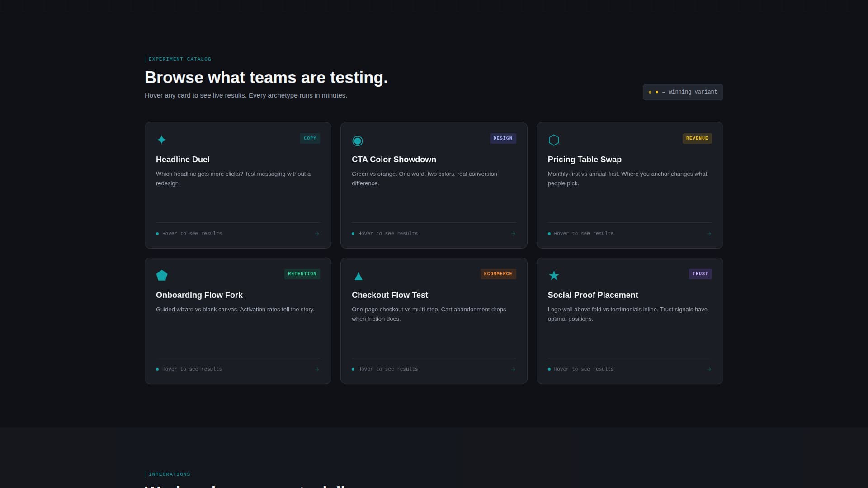The width and height of the screenshot is (868, 488).
Task: Click the EXPERIMENT CATALOG section label
Action: 180,59
